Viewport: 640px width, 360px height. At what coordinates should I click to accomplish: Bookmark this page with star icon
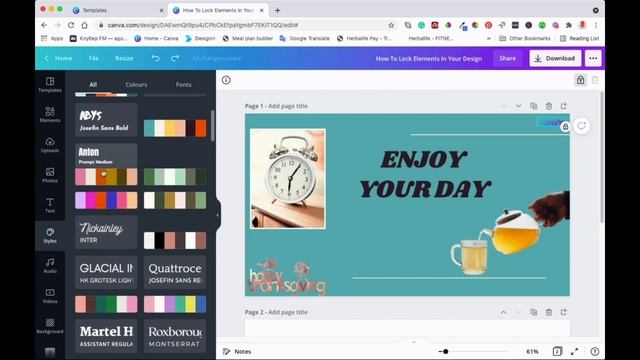391,25
